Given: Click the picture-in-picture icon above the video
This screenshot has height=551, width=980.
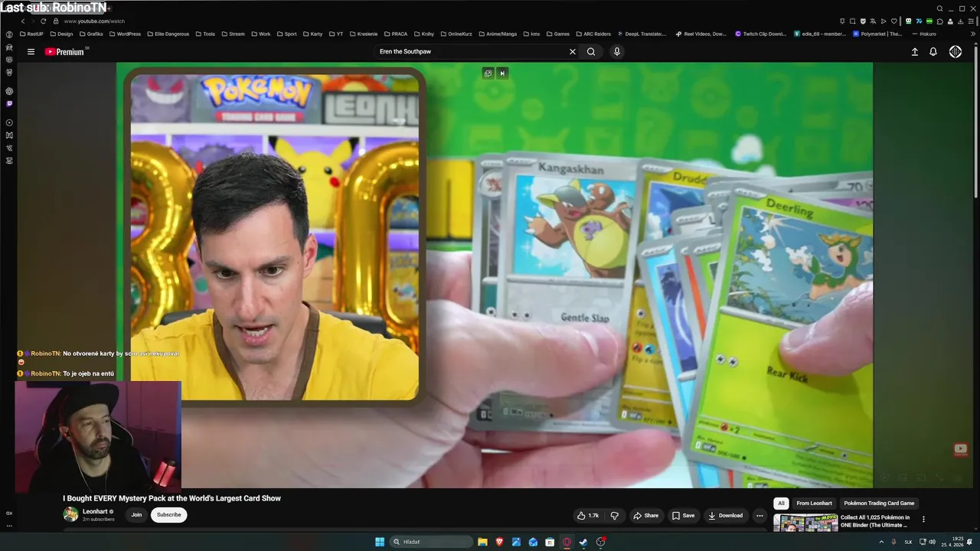Looking at the screenshot, I should pos(488,73).
